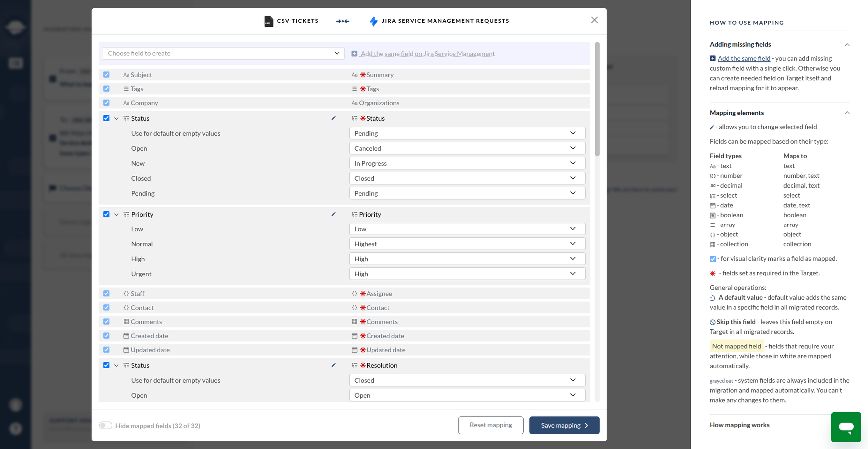Toggle the Contact row checkbox
This screenshot has width=868, height=449.
[106, 308]
